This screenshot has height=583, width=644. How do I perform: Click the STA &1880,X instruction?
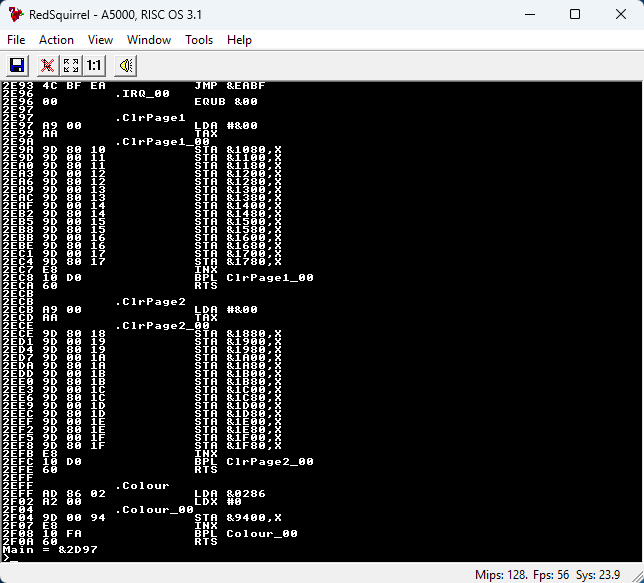pyautogui.click(x=238, y=334)
